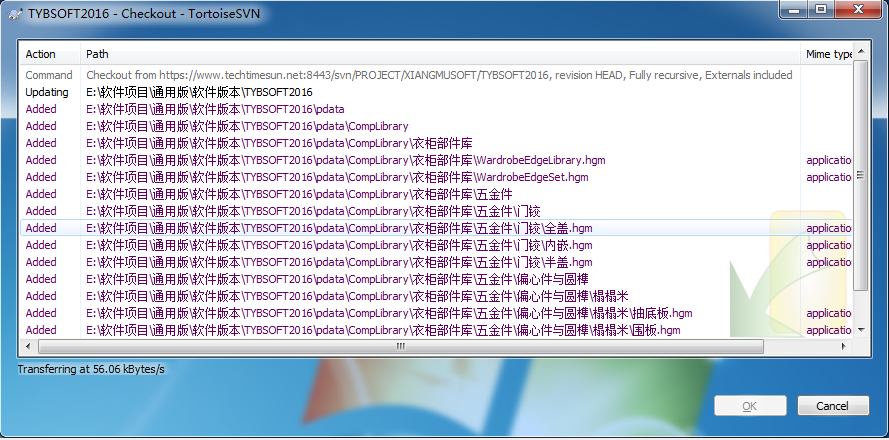Select the row ending in pdata

click(x=436, y=109)
